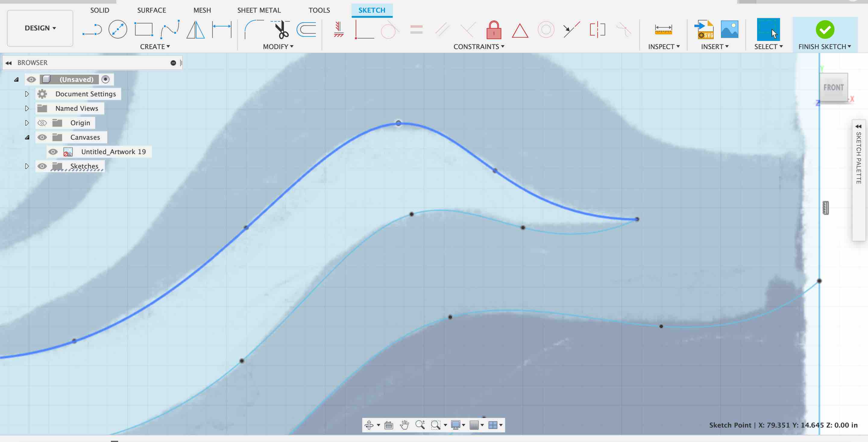This screenshot has height=442, width=868.
Task: Hide the Untitled_Artwork 19 canvas
Action: click(53, 152)
